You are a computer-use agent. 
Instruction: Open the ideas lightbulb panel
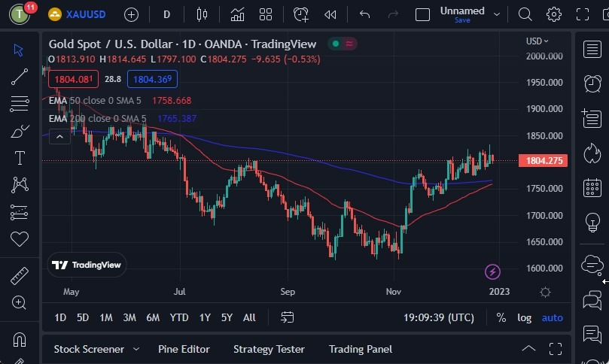click(592, 223)
